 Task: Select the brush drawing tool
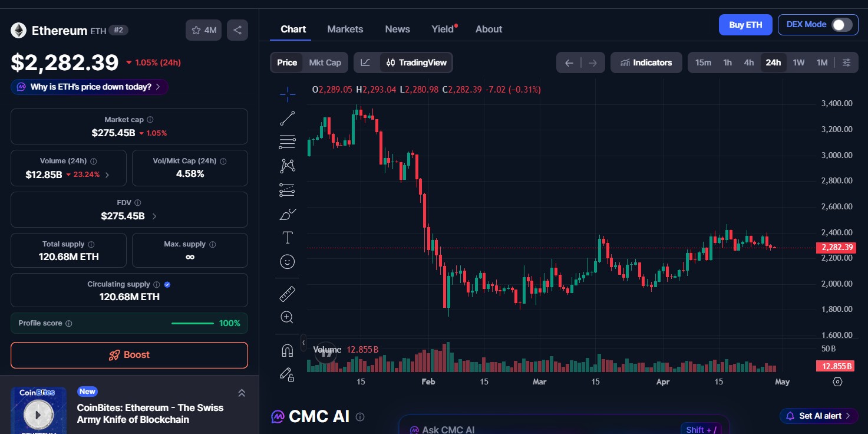tap(287, 213)
